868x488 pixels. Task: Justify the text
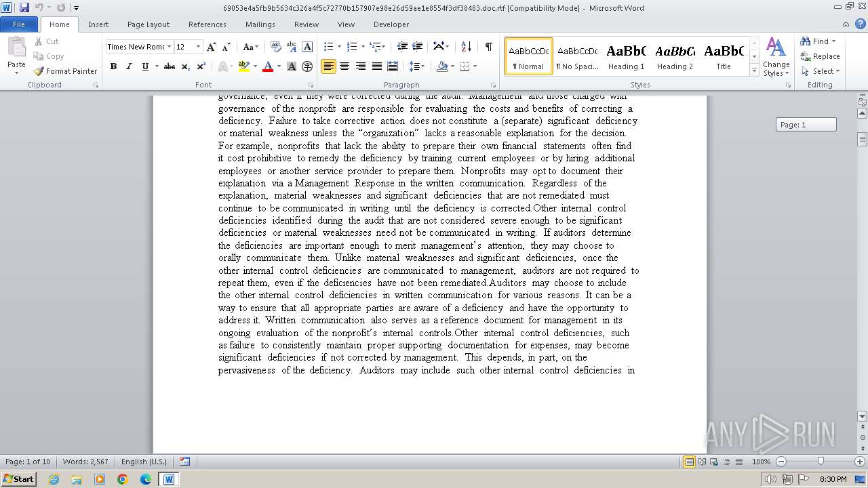point(376,66)
